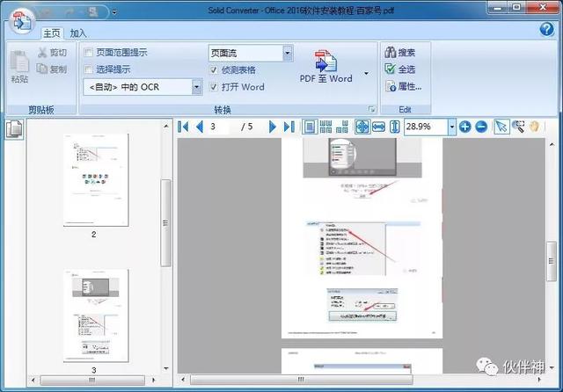The height and width of the screenshot is (392, 563).
Task: Click the 28.9% zoom level field
Action: (426, 127)
